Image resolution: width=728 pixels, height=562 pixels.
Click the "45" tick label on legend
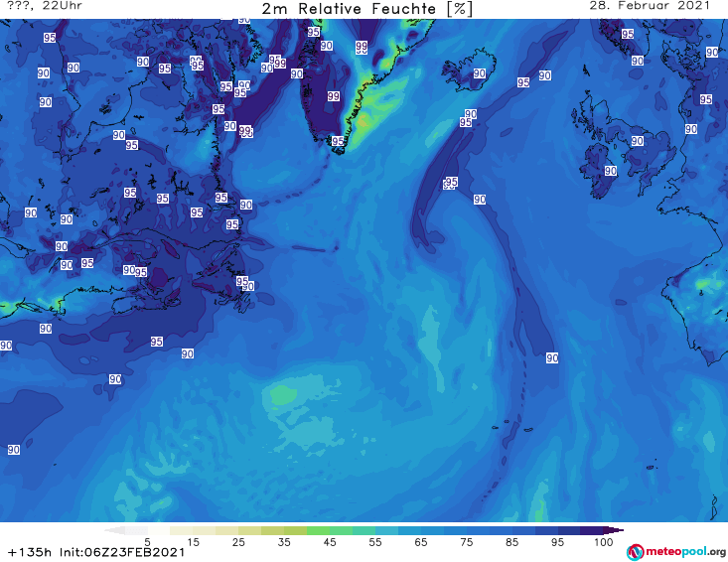(x=329, y=542)
